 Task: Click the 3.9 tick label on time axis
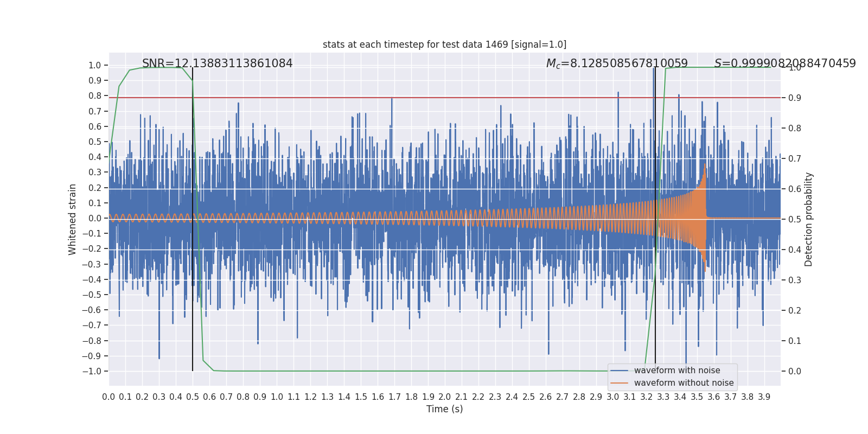tap(764, 397)
